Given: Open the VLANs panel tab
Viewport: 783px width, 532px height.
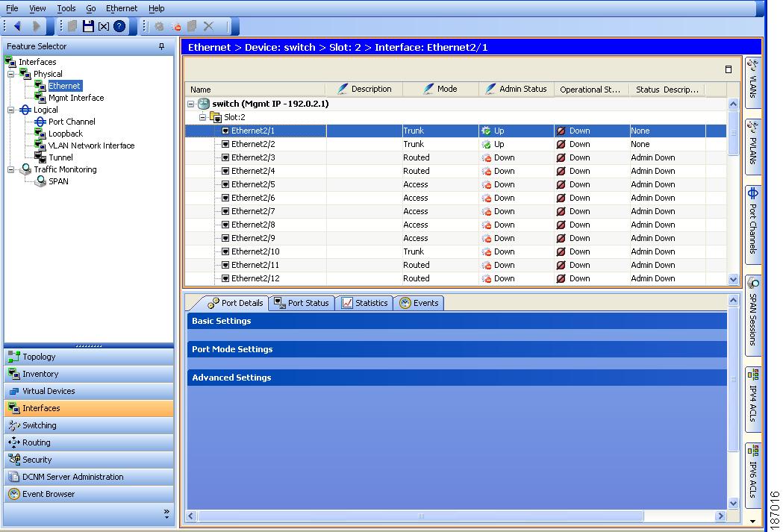Looking at the screenshot, I should click(754, 82).
